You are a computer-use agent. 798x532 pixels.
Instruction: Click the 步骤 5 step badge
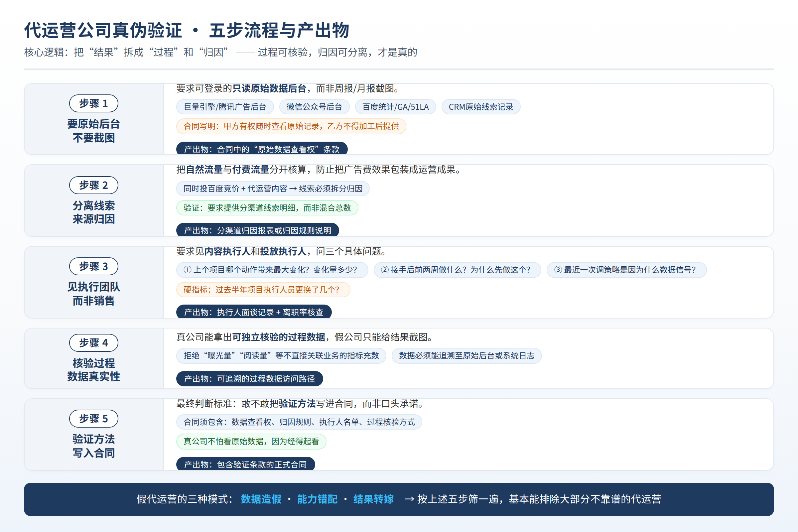(94, 419)
